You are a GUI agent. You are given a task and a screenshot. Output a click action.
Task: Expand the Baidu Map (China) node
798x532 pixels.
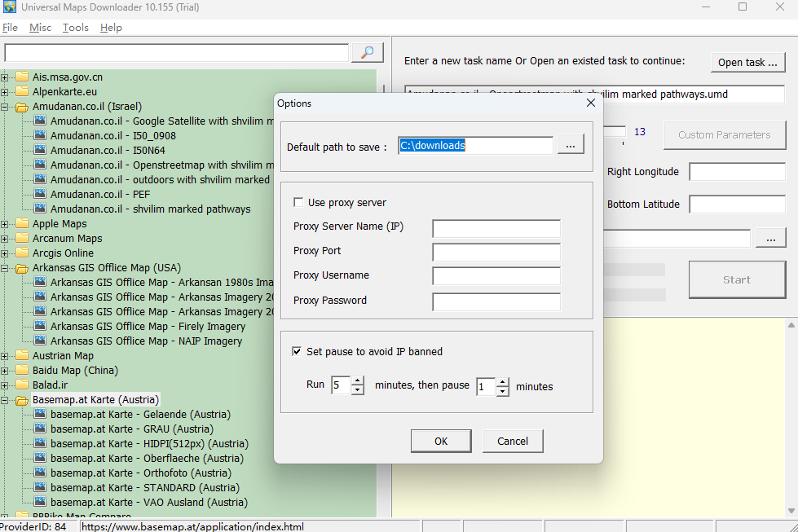[x=6, y=370]
